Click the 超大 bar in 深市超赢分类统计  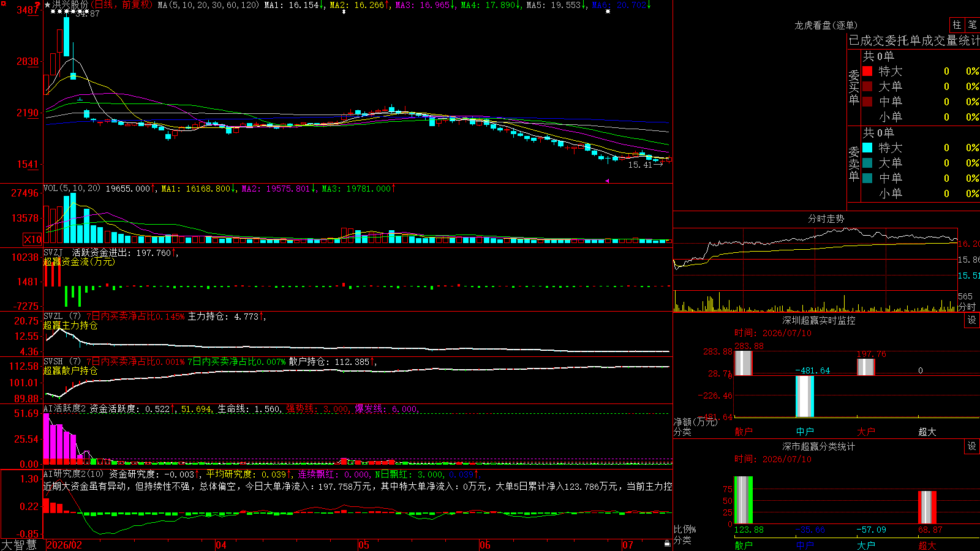coord(927,508)
